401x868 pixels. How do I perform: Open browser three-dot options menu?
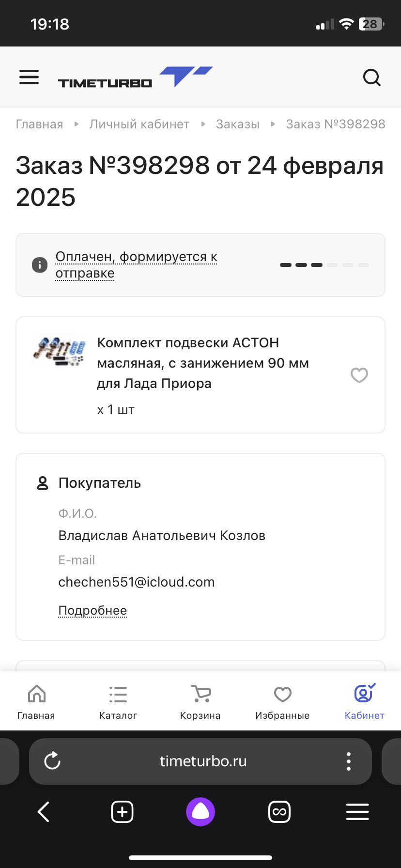(x=348, y=761)
